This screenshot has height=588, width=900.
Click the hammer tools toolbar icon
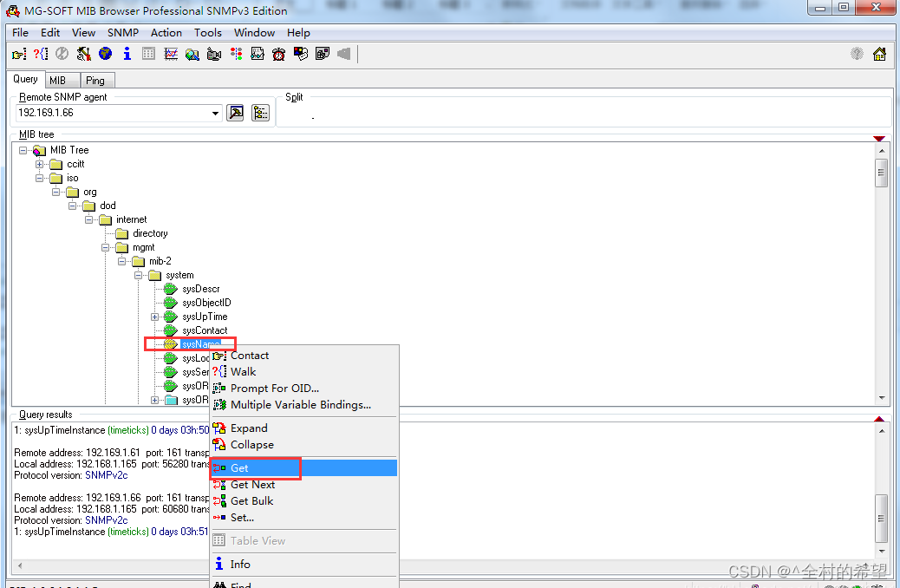pos(84,54)
